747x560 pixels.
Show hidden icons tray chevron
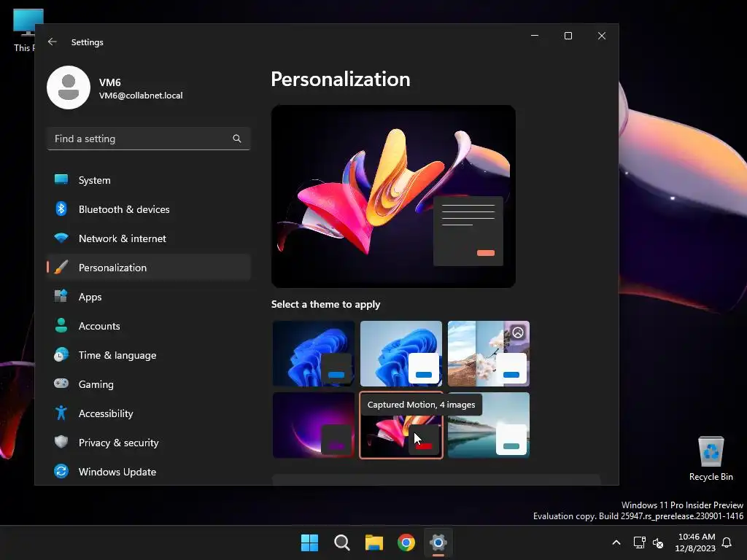coord(616,542)
